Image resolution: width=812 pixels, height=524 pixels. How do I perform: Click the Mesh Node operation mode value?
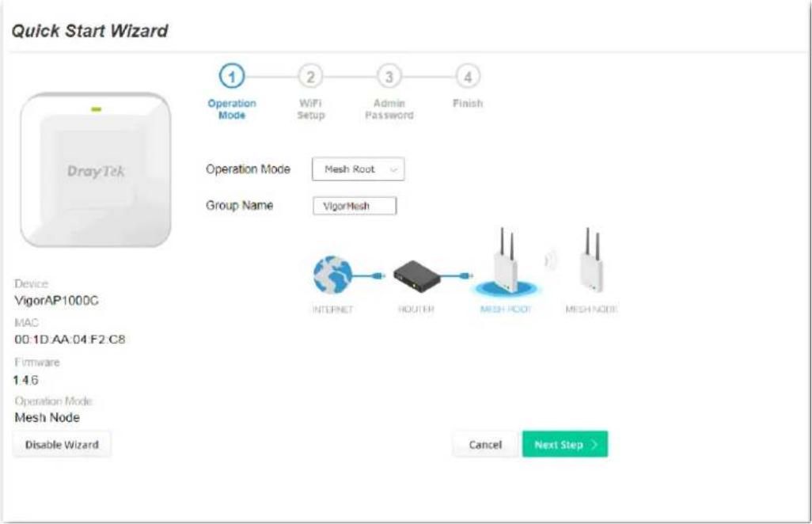(x=47, y=417)
